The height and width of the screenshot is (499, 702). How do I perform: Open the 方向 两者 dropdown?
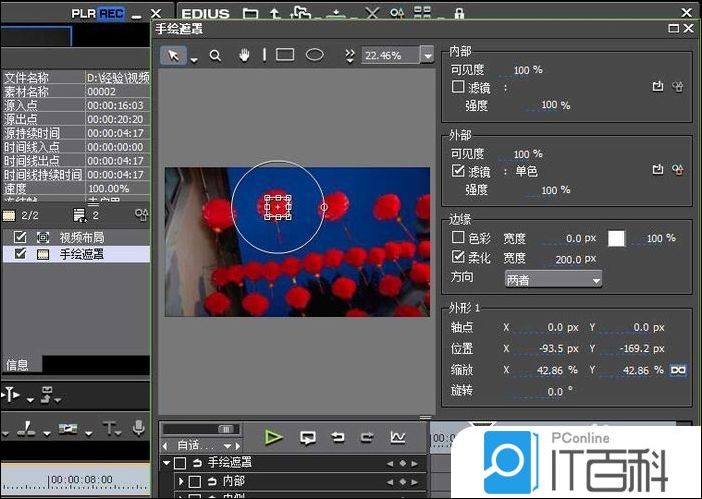coord(553,280)
